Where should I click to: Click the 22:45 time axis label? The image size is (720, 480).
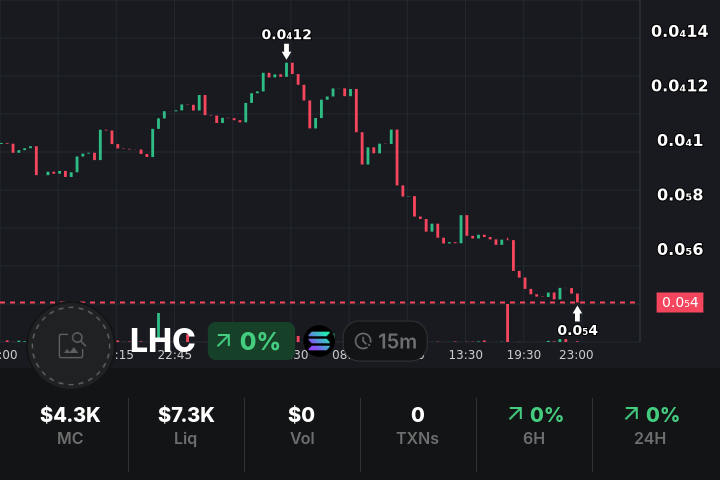coord(175,355)
